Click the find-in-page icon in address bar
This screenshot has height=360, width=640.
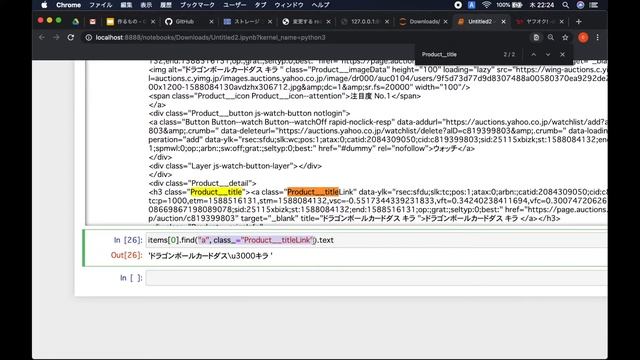536,37
